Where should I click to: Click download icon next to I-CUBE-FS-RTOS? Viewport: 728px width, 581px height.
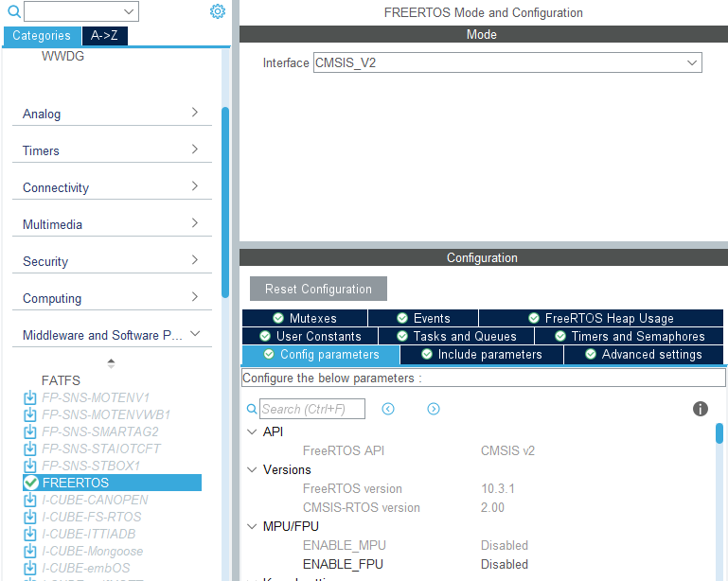[29, 517]
